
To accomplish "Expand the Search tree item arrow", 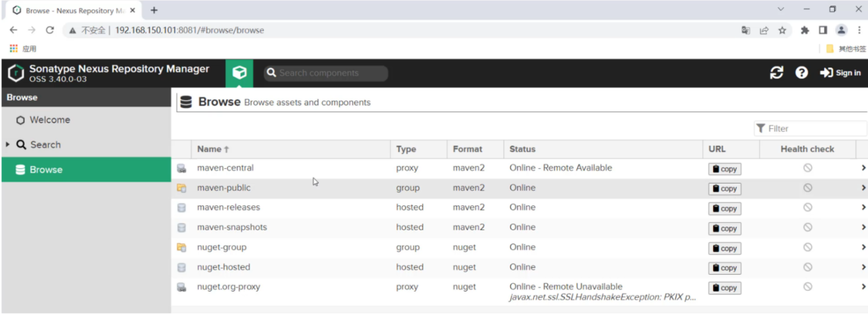I will pos(8,144).
